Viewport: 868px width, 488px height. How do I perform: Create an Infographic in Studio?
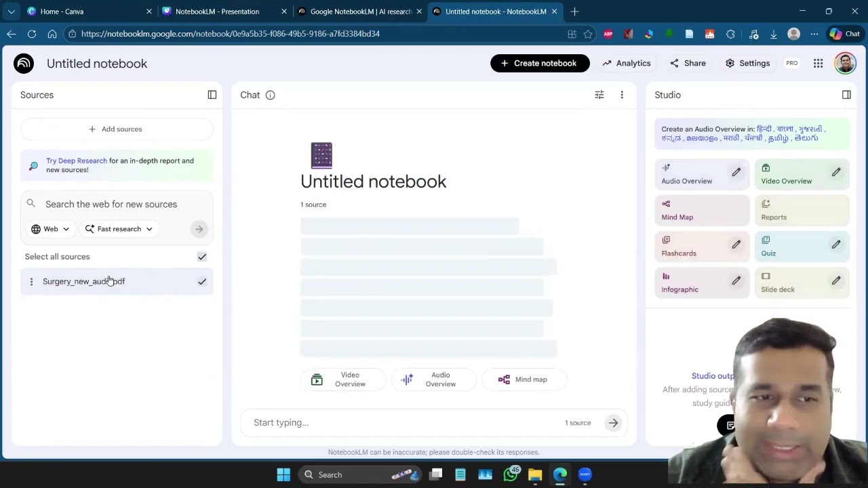point(702,283)
